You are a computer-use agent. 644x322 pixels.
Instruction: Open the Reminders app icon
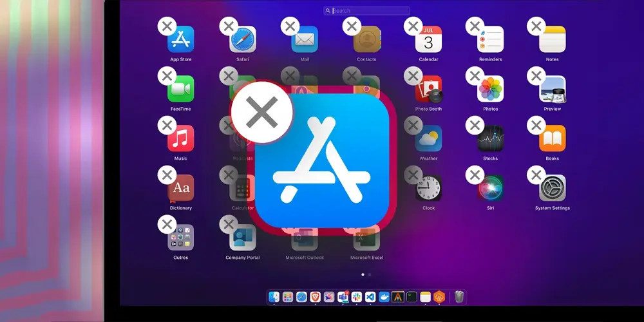(x=490, y=39)
